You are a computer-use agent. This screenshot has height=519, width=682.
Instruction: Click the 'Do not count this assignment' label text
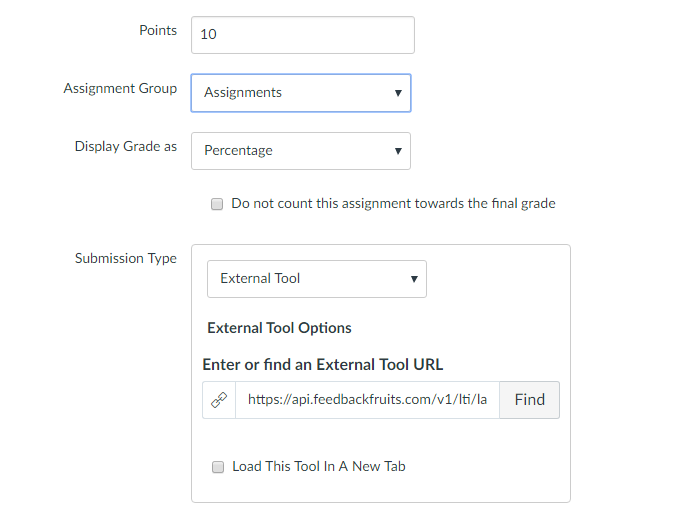(393, 204)
